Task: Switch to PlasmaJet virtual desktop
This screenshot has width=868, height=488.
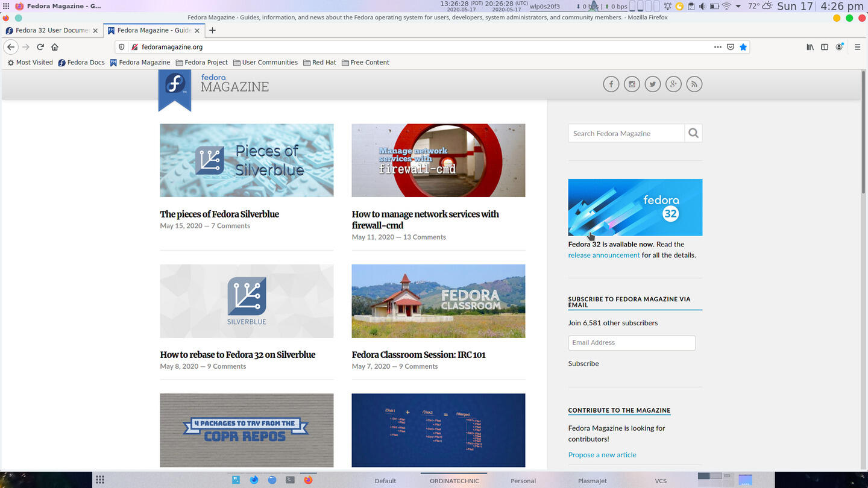Action: [x=593, y=481]
